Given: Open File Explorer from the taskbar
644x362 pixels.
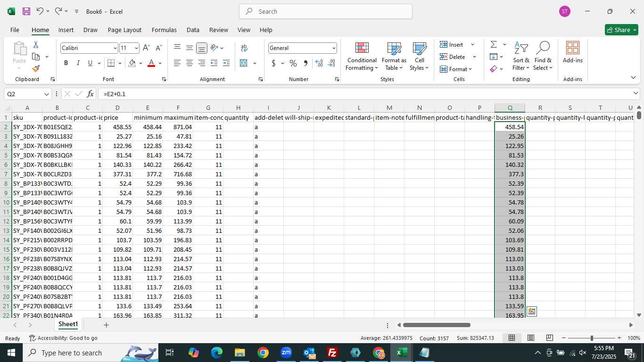Looking at the screenshot, I should tap(240, 353).
